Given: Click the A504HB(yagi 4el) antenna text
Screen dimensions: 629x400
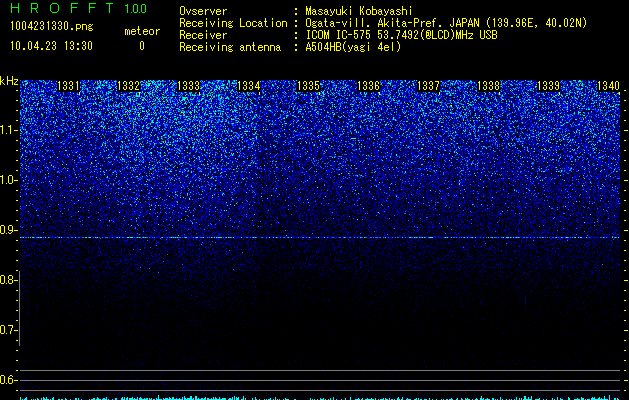Looking at the screenshot, I should pos(353,47).
